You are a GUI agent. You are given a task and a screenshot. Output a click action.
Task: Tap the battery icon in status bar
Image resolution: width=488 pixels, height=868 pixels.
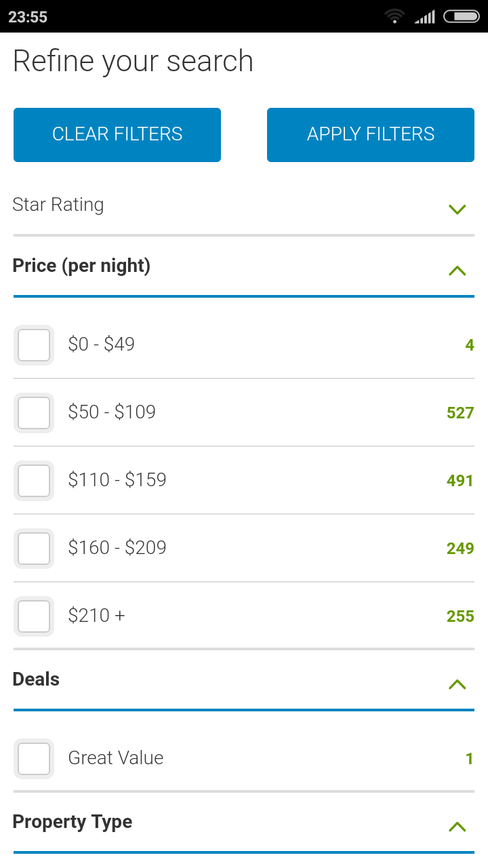point(461,16)
